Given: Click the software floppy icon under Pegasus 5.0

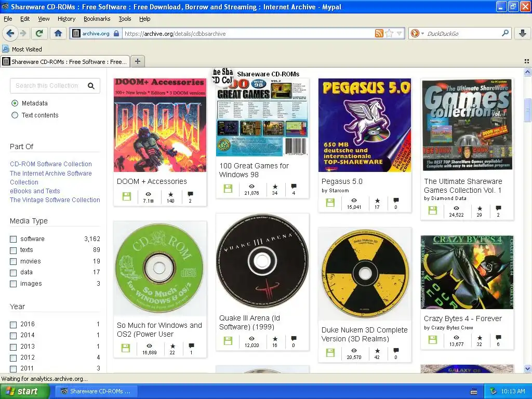Looking at the screenshot, I should [x=330, y=203].
